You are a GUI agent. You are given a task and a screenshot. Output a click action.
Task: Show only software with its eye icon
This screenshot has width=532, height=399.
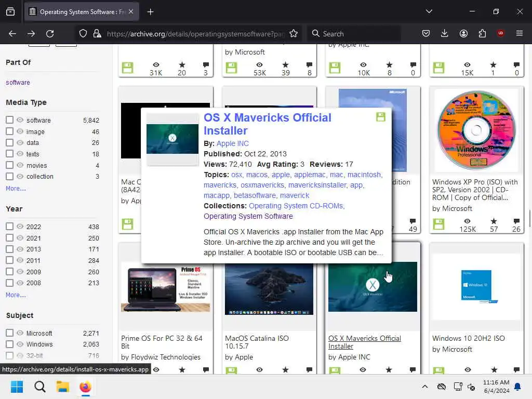[20, 120]
